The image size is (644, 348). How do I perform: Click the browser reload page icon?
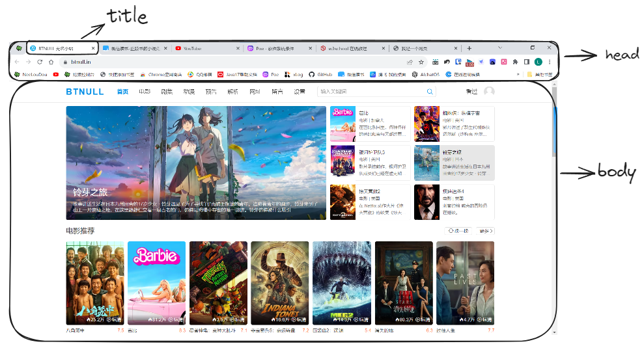[40, 62]
